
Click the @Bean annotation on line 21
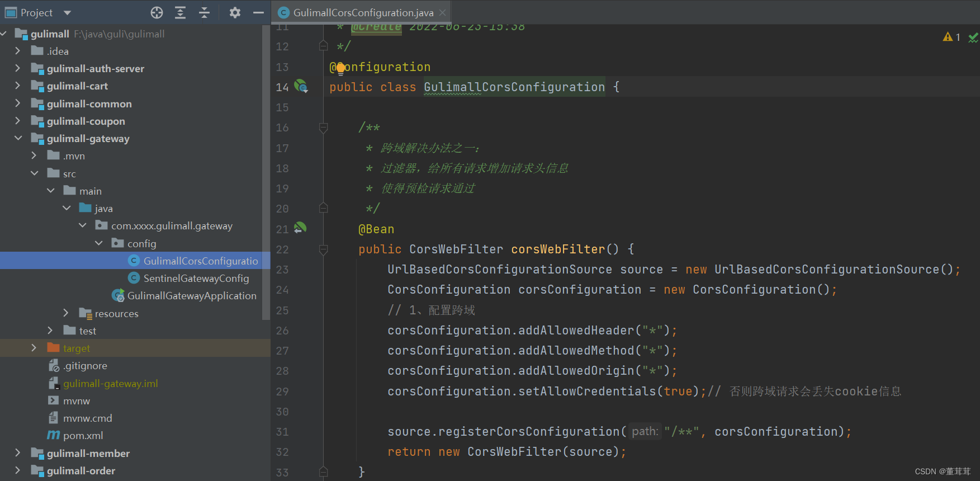click(x=376, y=229)
